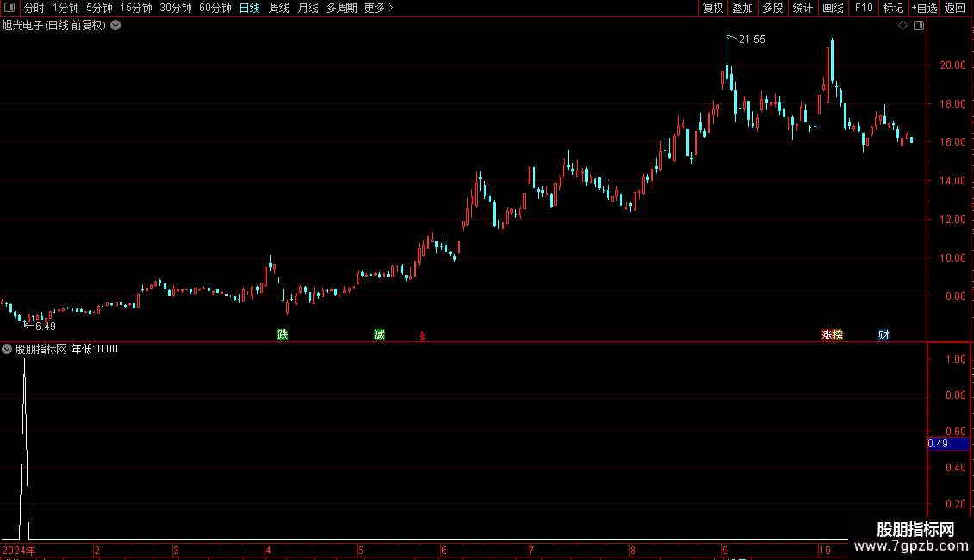Open the dropdown beside 旭光电子 title
This screenshot has width=974, height=560.
(116, 26)
